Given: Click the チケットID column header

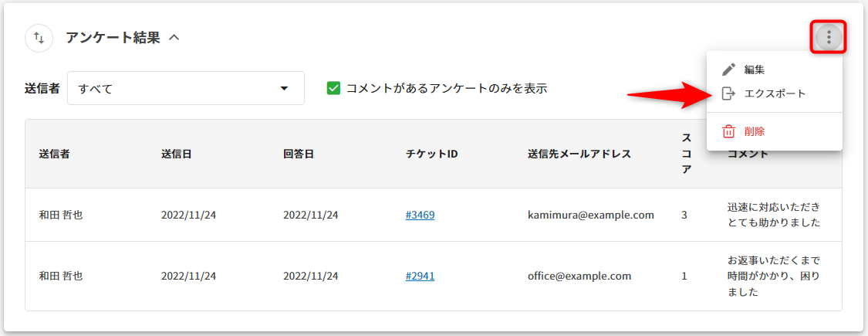Looking at the screenshot, I should 432,154.
